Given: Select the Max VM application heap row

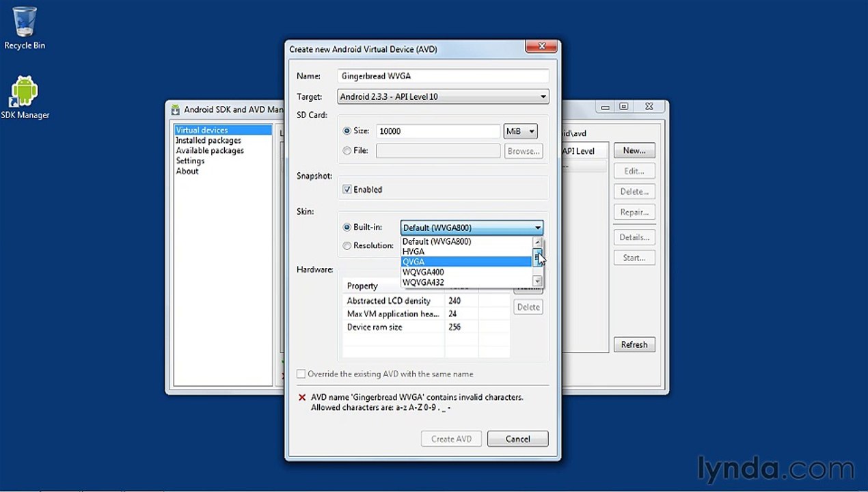Looking at the screenshot, I should coord(426,314).
